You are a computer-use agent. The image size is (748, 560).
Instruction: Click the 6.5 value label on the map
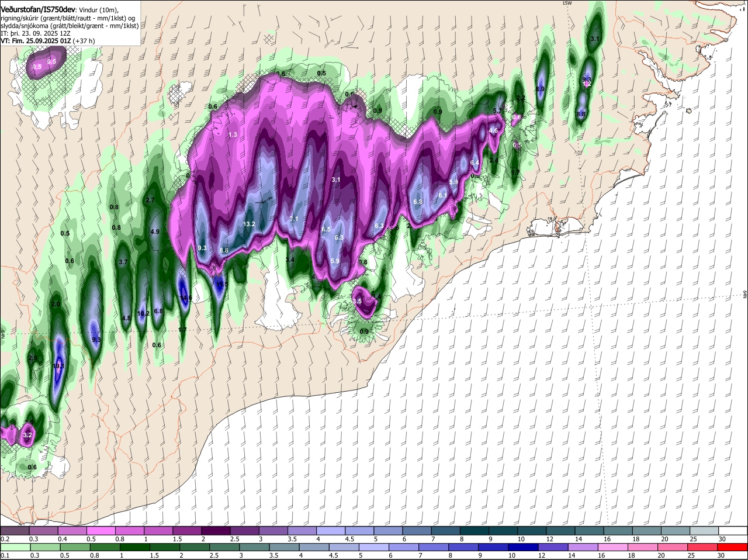[x=326, y=229]
